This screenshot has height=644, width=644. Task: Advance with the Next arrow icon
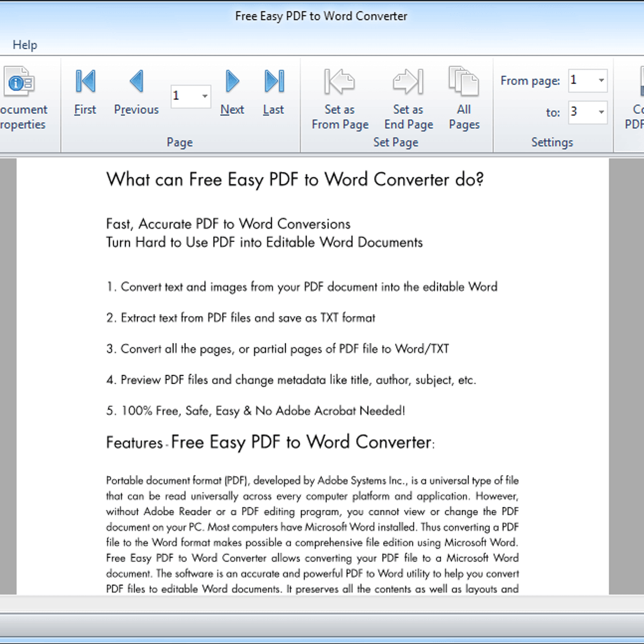[232, 81]
